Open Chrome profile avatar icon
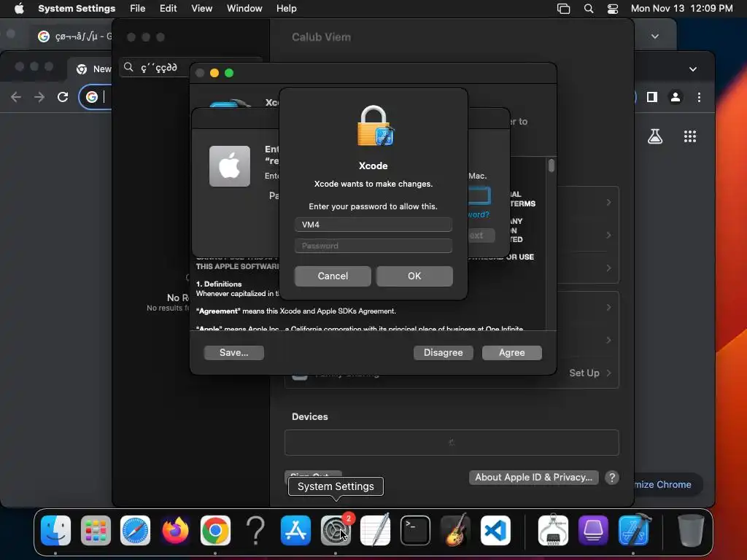This screenshot has width=747, height=560. click(x=676, y=97)
